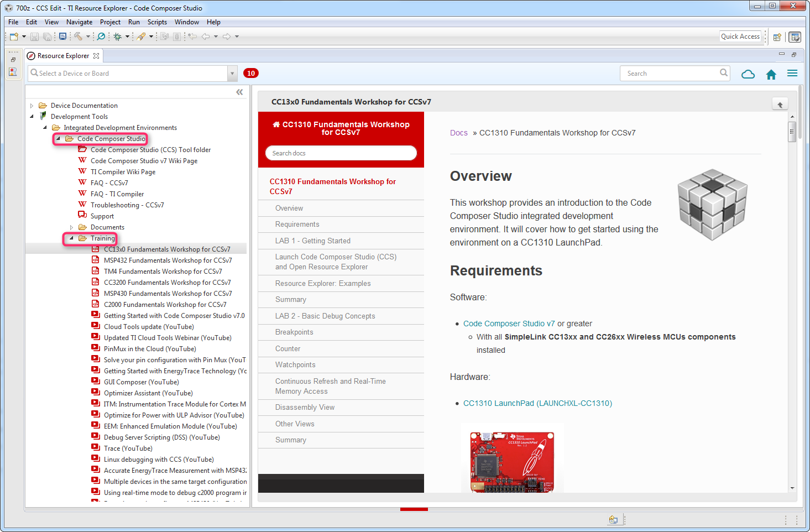The height and width of the screenshot is (532, 810).
Task: Click the Open Perspective icon
Action: (777, 37)
